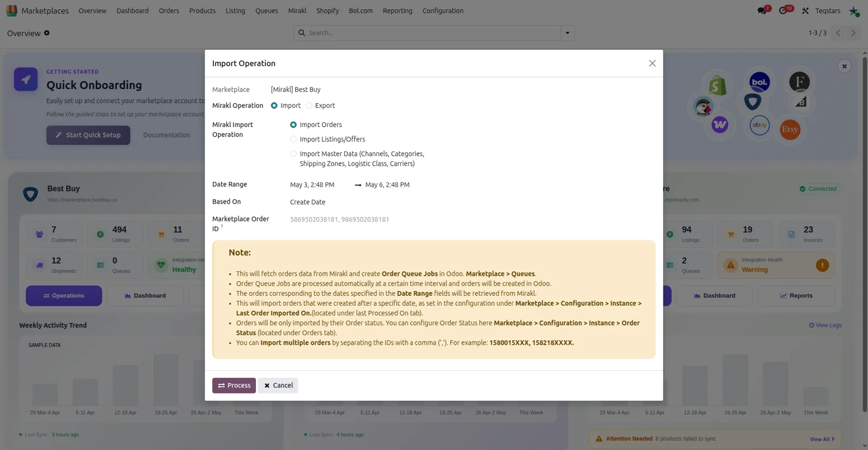Click the Etsy marketplace logo

(x=790, y=129)
